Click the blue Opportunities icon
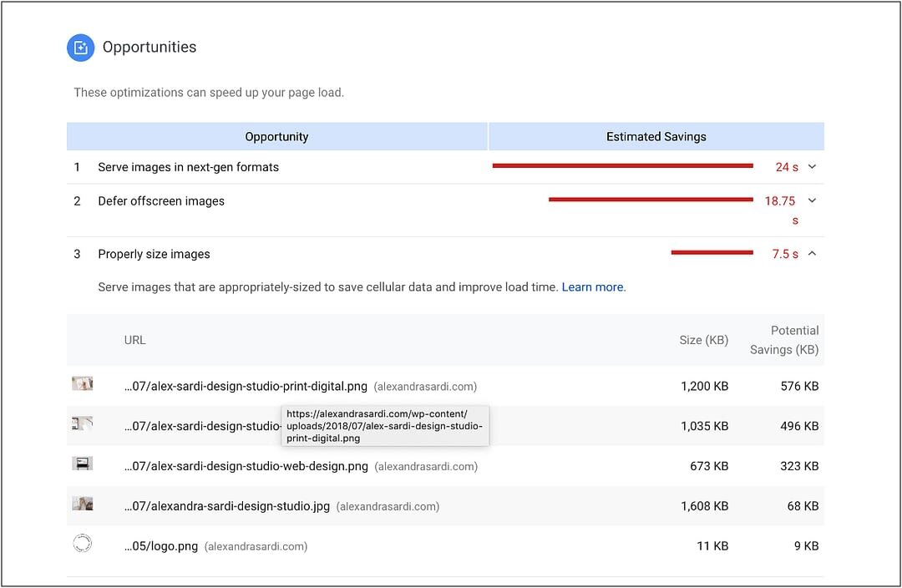Screen dimensions: 902x588 (x=81, y=48)
